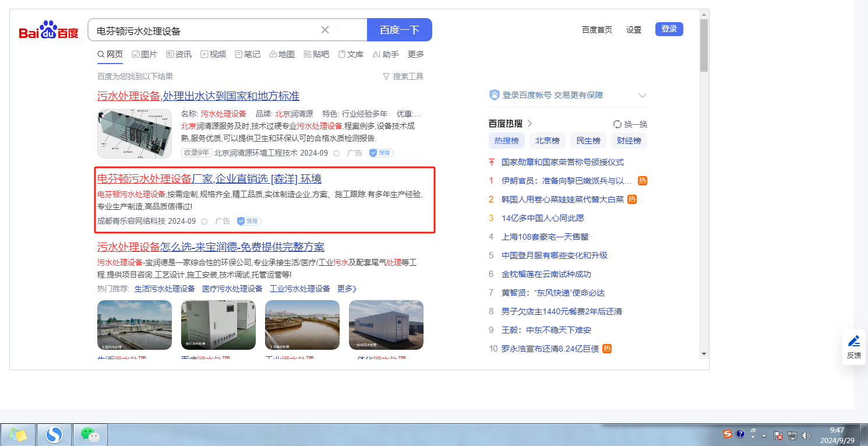Show hidden system tray icons
The height and width of the screenshot is (446, 868).
pos(764,436)
